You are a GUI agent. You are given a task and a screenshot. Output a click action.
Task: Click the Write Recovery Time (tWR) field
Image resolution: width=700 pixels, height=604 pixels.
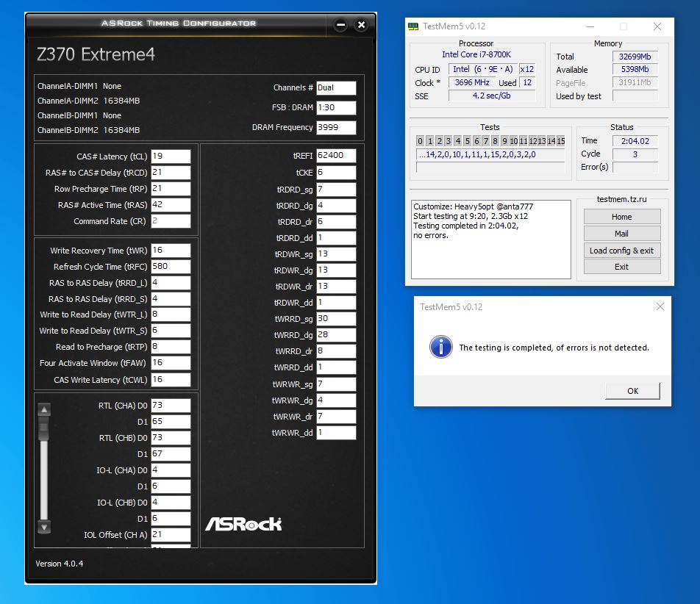click(171, 251)
